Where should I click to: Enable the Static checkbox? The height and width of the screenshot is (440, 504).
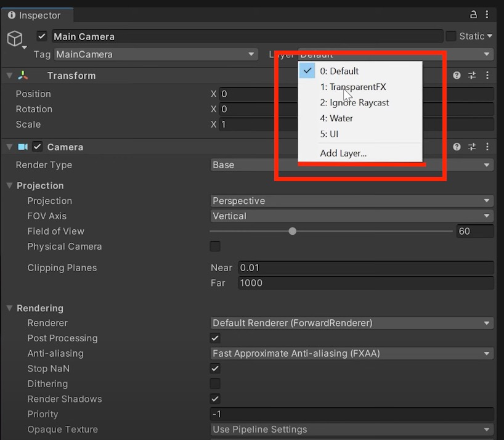(451, 36)
